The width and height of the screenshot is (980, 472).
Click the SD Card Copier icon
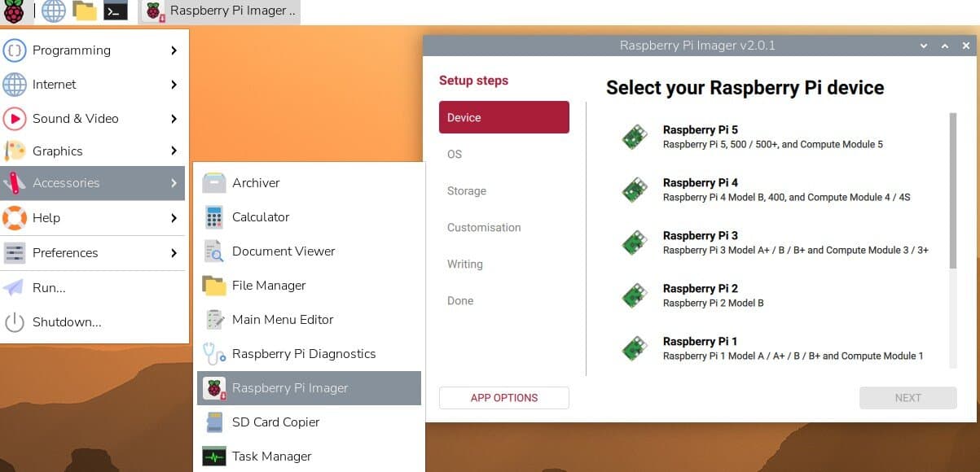(214, 422)
